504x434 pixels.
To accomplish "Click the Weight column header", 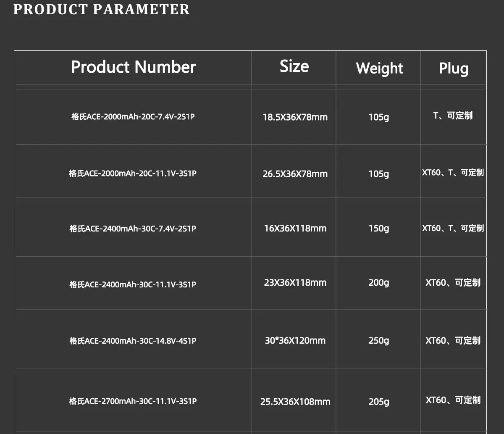I will pyautogui.click(x=379, y=68).
